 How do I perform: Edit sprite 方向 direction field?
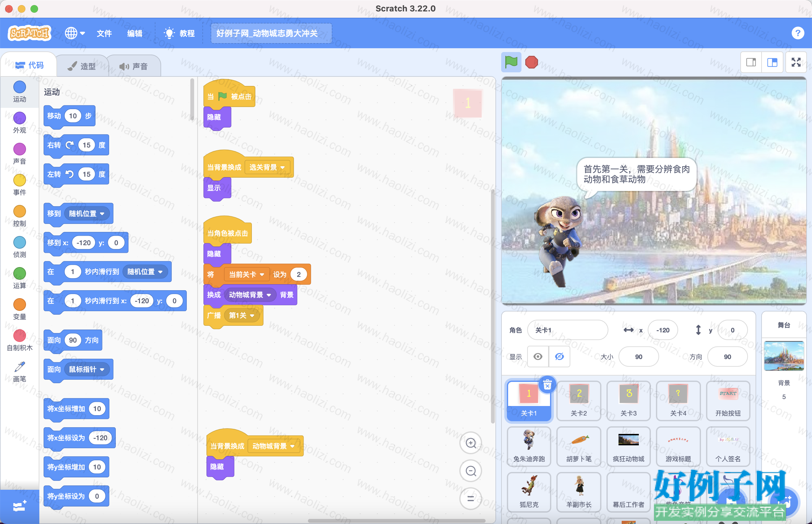(x=727, y=357)
